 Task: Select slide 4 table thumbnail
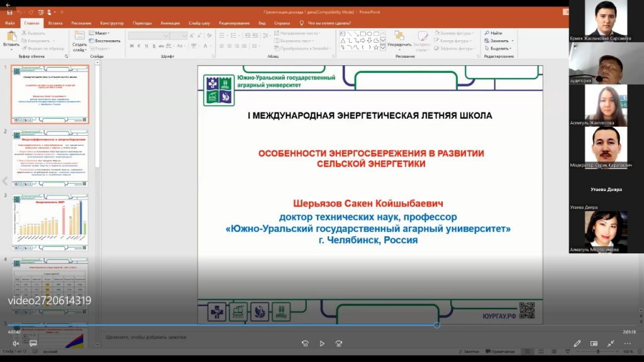[50, 286]
